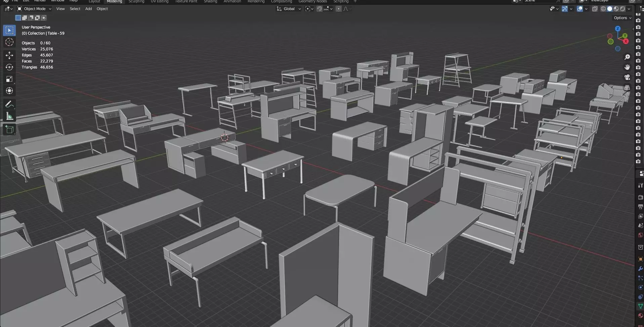
Task: Open Global transform orientation dropdown
Action: coord(289,9)
